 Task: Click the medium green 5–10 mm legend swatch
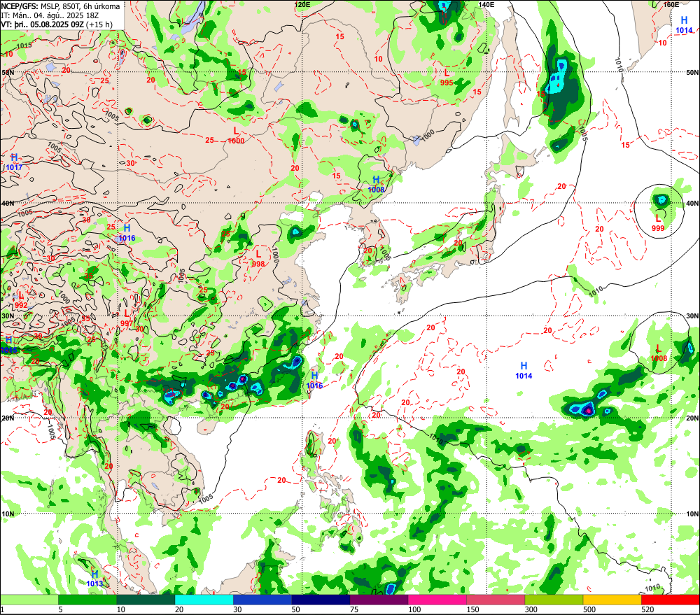(87, 600)
